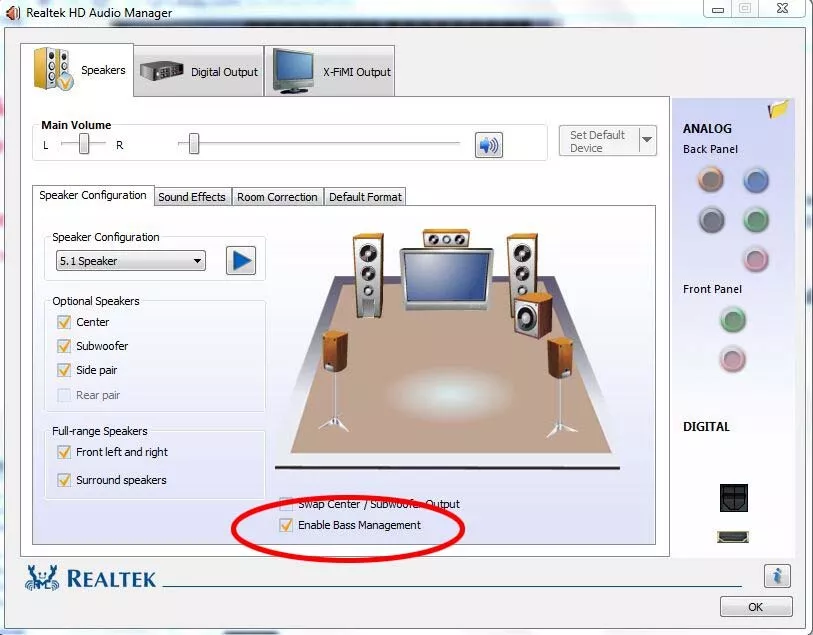Open the Speaker Configuration sub-tab

(93, 195)
